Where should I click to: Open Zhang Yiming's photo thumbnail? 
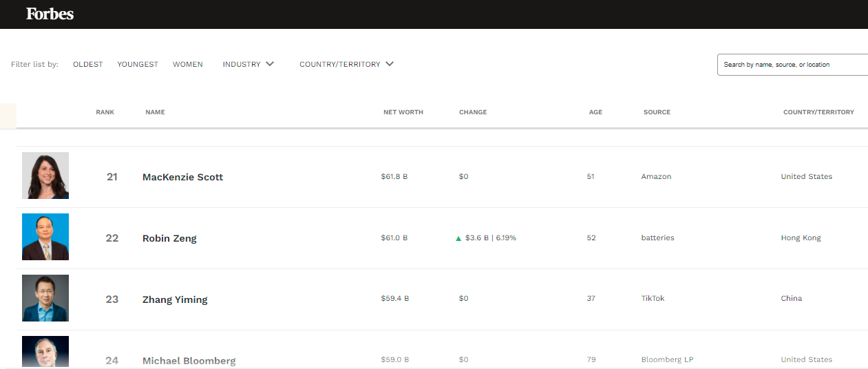coord(45,298)
